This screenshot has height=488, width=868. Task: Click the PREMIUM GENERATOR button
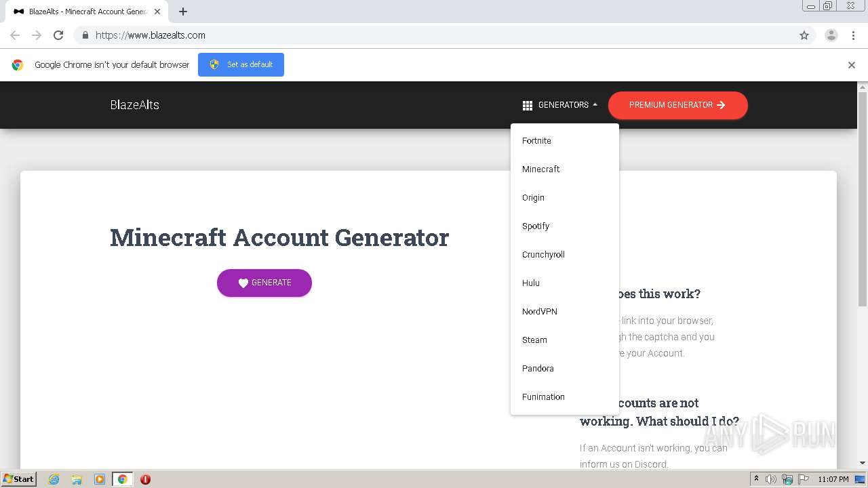[678, 105]
